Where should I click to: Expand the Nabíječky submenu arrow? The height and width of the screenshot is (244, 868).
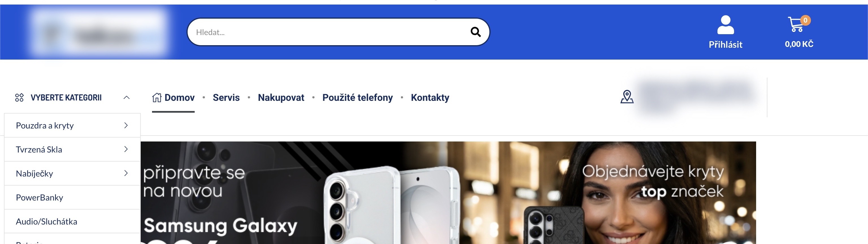[126, 173]
